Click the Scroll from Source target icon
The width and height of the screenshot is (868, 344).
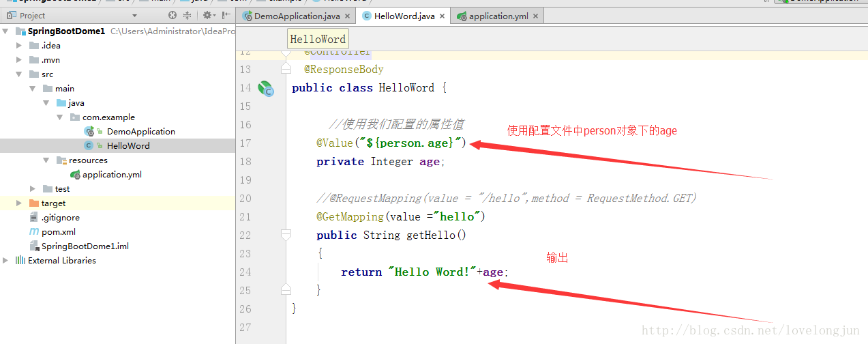[173, 15]
